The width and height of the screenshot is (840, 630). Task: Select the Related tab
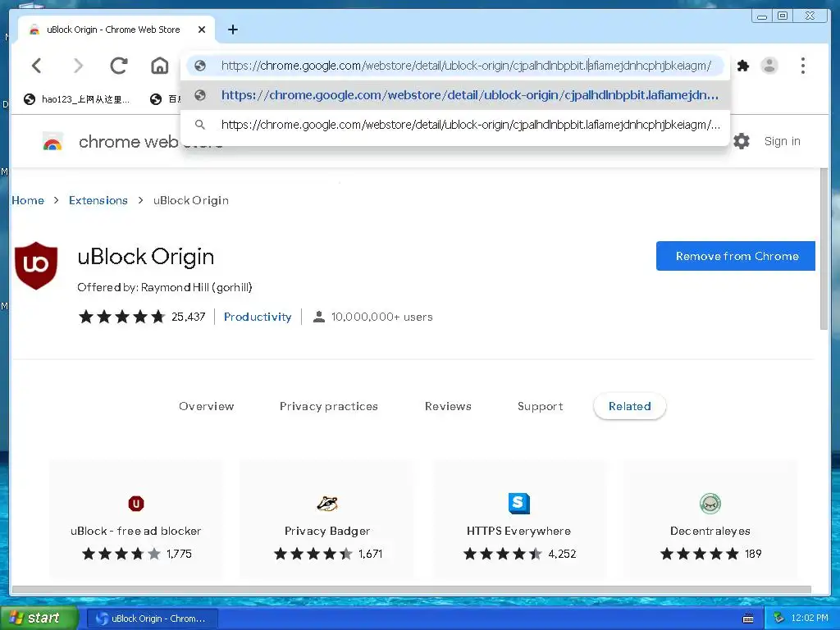click(x=629, y=407)
